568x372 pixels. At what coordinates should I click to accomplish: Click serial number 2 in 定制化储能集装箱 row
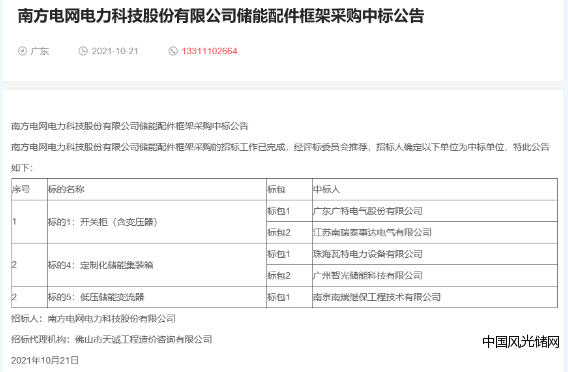14,264
